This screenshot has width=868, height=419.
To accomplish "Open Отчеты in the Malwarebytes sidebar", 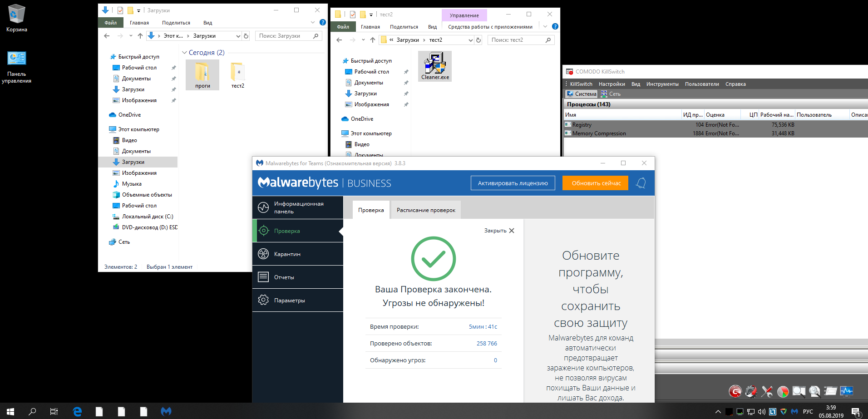I will [x=298, y=277].
